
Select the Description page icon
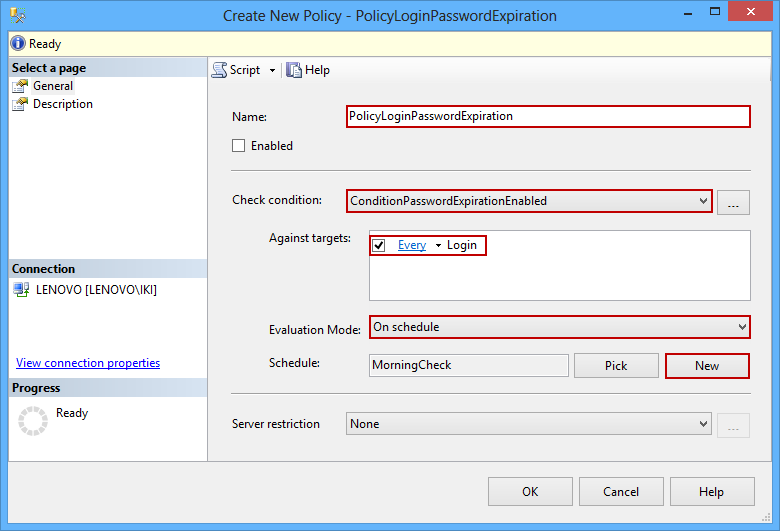(x=20, y=104)
